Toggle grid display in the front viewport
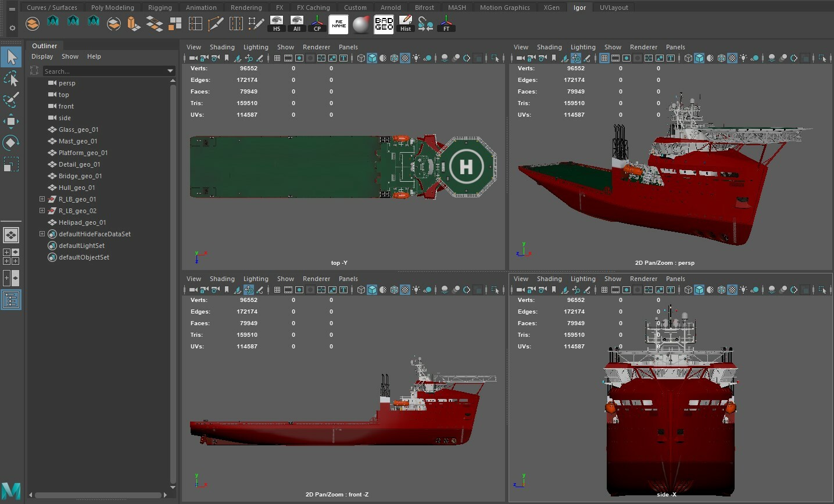Viewport: 834px width, 504px height. [x=277, y=290]
